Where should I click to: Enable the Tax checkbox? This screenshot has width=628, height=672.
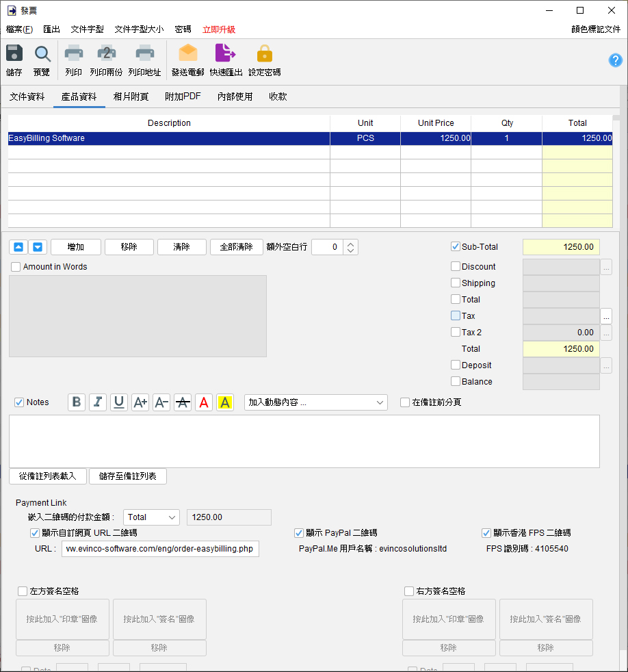pyautogui.click(x=456, y=315)
